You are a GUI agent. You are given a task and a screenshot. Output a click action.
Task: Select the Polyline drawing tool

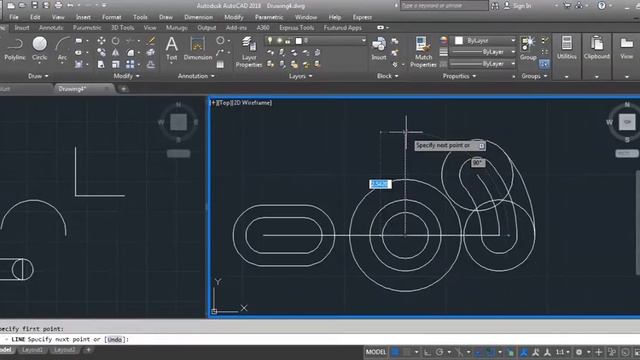[x=15, y=49]
